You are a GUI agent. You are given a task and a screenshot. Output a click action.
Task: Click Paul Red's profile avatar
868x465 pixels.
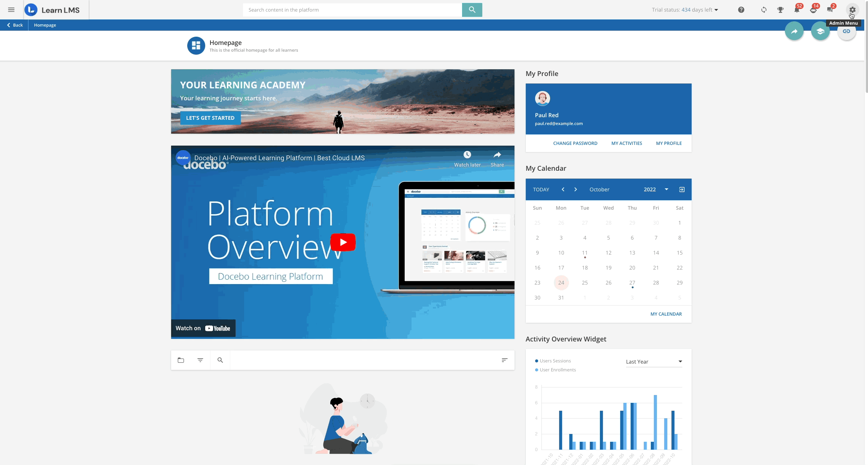point(542,98)
